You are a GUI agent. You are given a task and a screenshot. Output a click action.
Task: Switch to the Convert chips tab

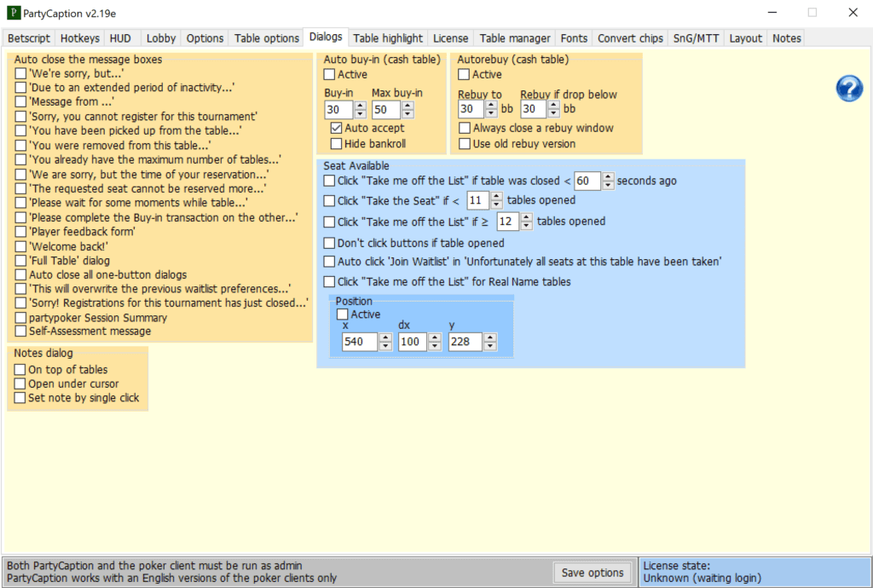[630, 38]
